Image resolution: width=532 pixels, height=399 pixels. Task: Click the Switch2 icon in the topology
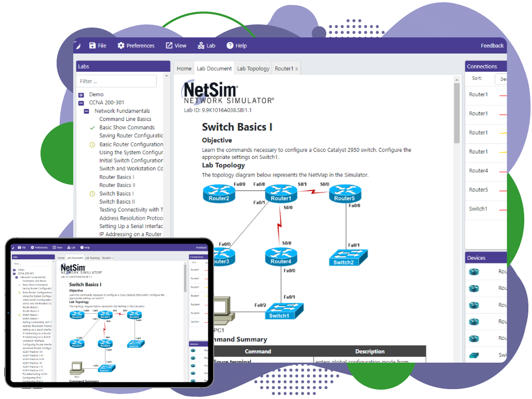[x=348, y=256]
